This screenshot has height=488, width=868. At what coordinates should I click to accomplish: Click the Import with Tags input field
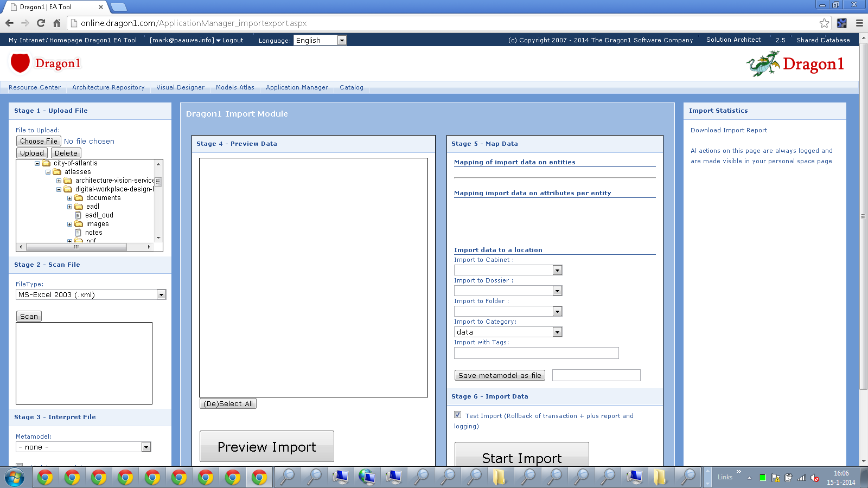click(537, 353)
